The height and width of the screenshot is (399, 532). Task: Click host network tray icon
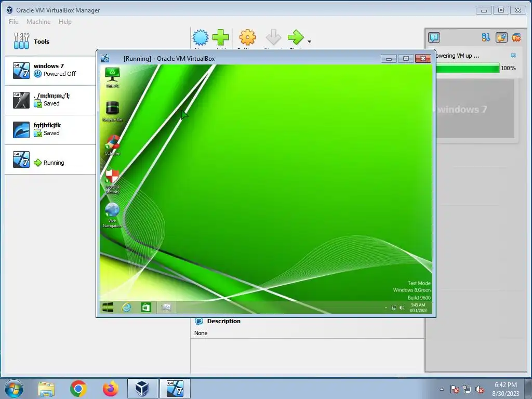[467, 389]
